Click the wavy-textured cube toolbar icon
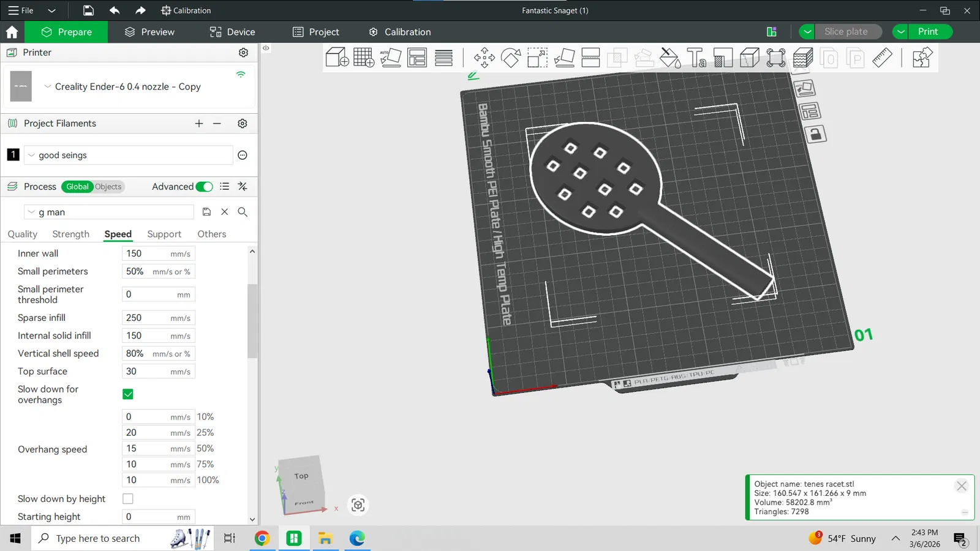The height and width of the screenshot is (551, 980). tap(802, 58)
